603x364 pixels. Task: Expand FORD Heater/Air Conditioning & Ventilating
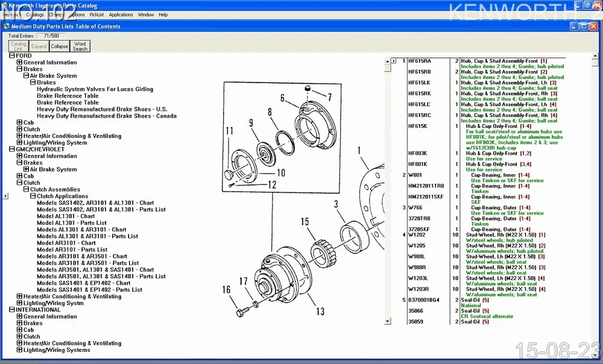click(x=19, y=136)
